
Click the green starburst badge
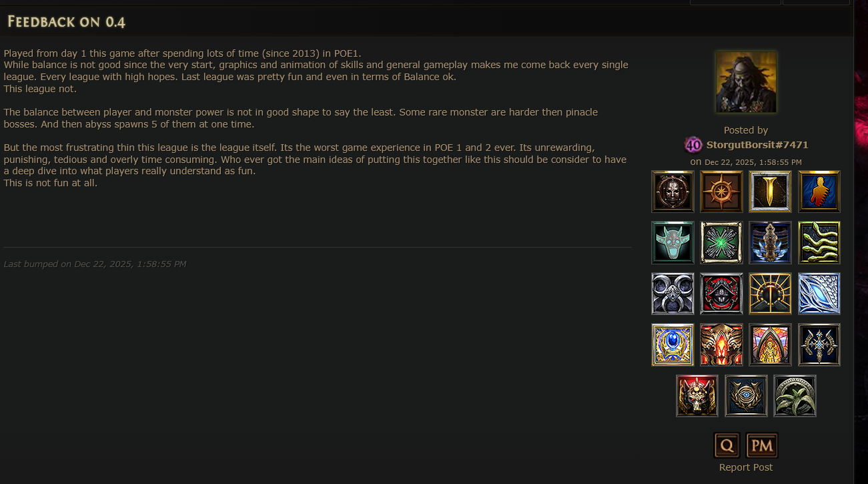click(x=721, y=243)
